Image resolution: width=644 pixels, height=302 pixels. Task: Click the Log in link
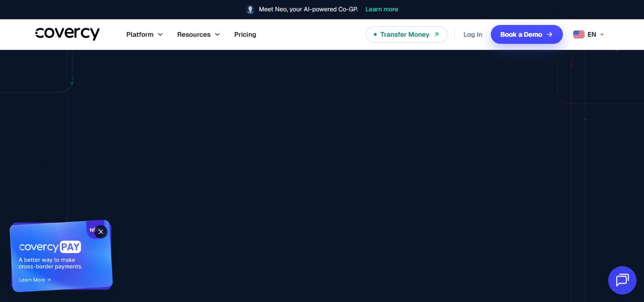pyautogui.click(x=472, y=34)
